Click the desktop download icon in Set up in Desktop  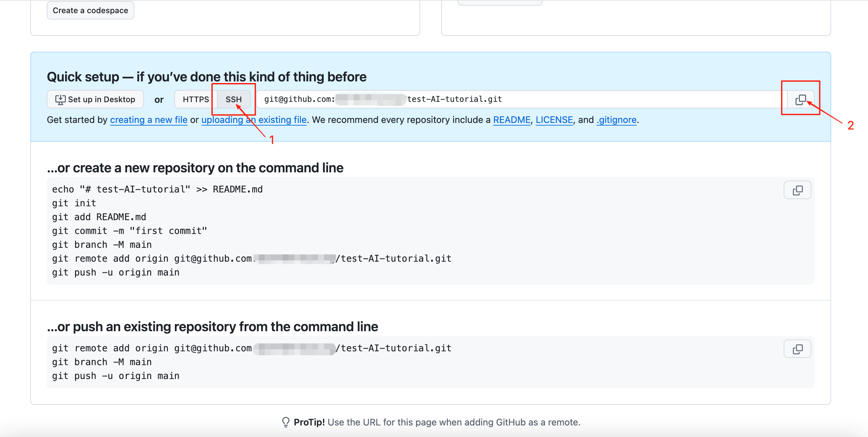(x=60, y=100)
